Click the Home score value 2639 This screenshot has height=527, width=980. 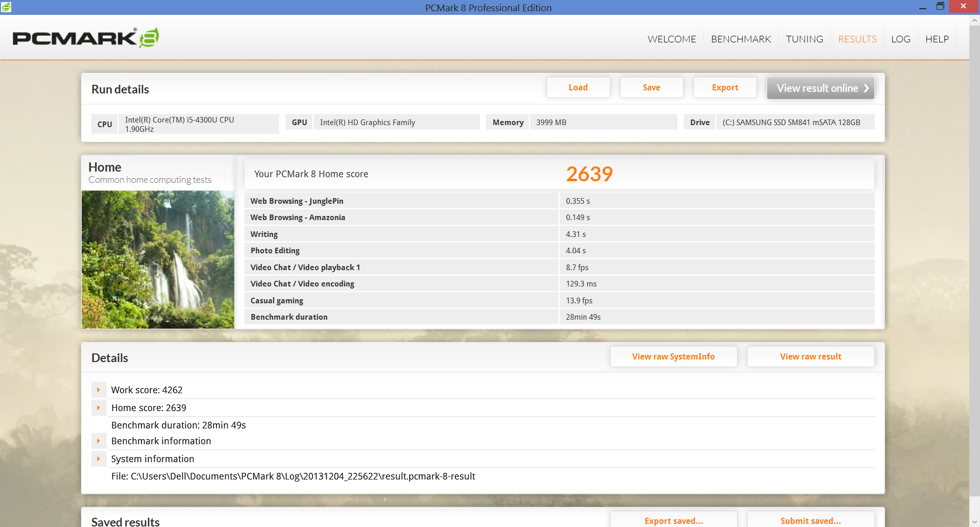point(589,174)
